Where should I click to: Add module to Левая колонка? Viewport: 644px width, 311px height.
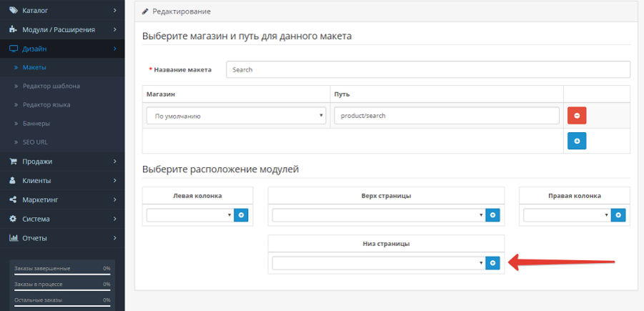tap(241, 215)
